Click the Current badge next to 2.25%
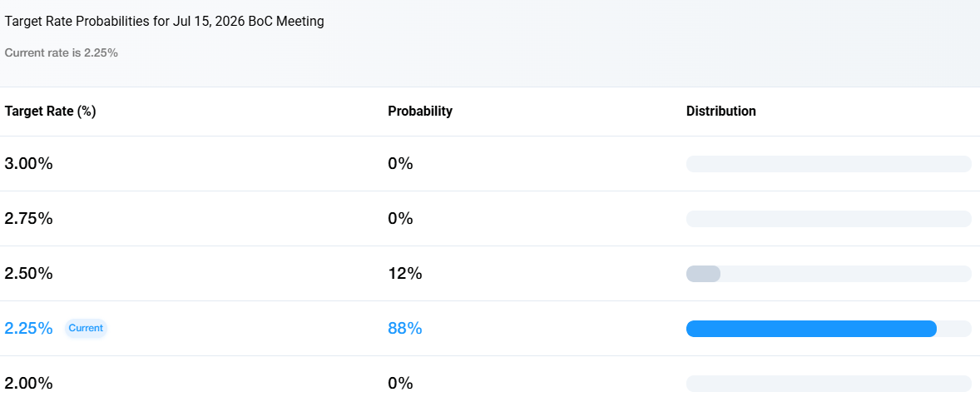Viewport: 980px width, 402px height. coord(86,328)
